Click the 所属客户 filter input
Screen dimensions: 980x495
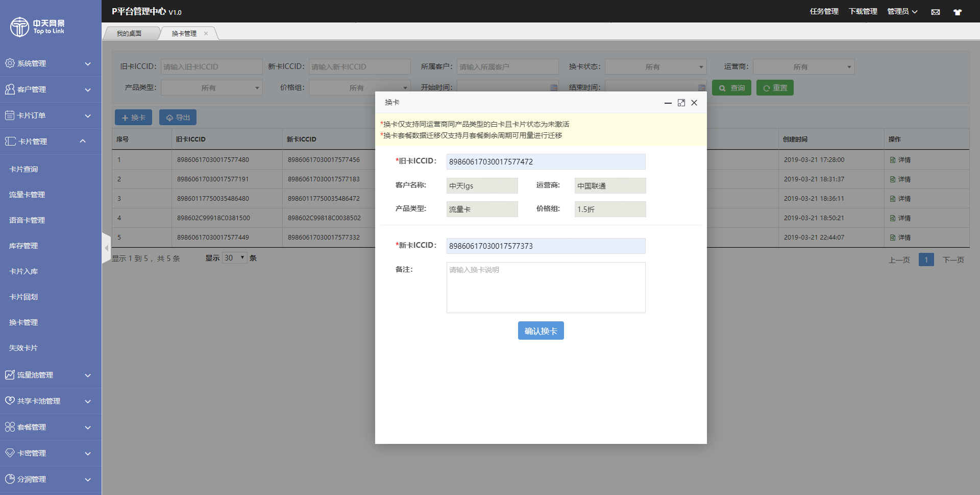click(508, 67)
